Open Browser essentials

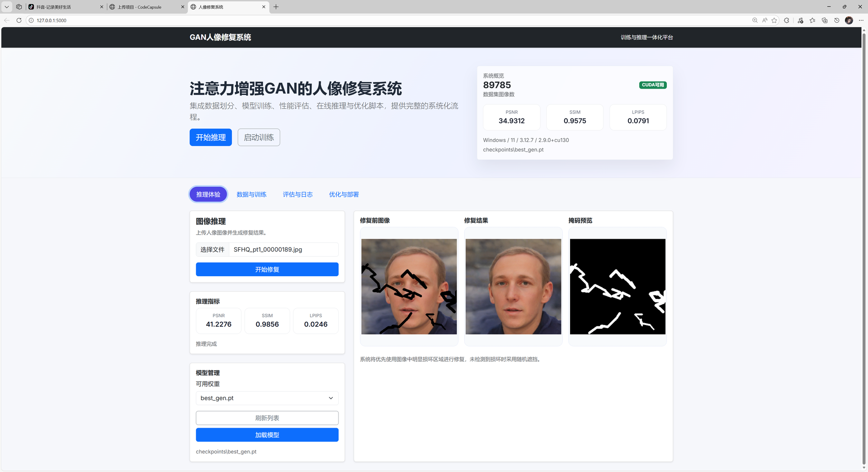(x=787, y=20)
